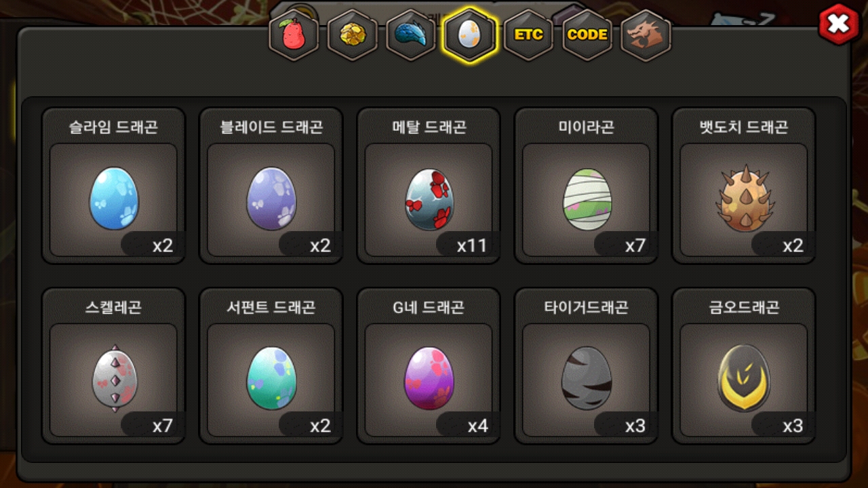Image resolution: width=868 pixels, height=488 pixels.
Task: Select the striped 타이거드래곤 egg
Action: 587,378
